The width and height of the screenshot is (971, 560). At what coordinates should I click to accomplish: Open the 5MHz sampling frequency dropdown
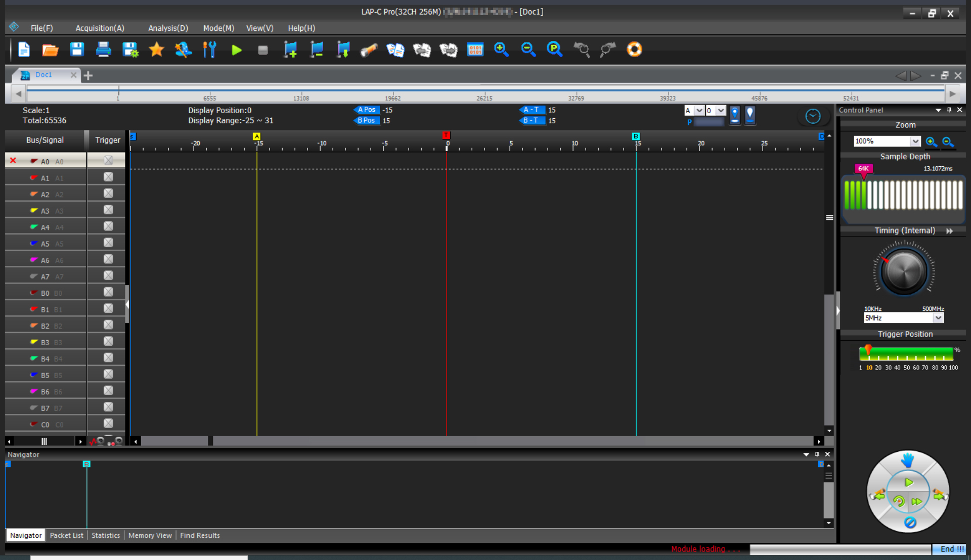[x=938, y=318]
